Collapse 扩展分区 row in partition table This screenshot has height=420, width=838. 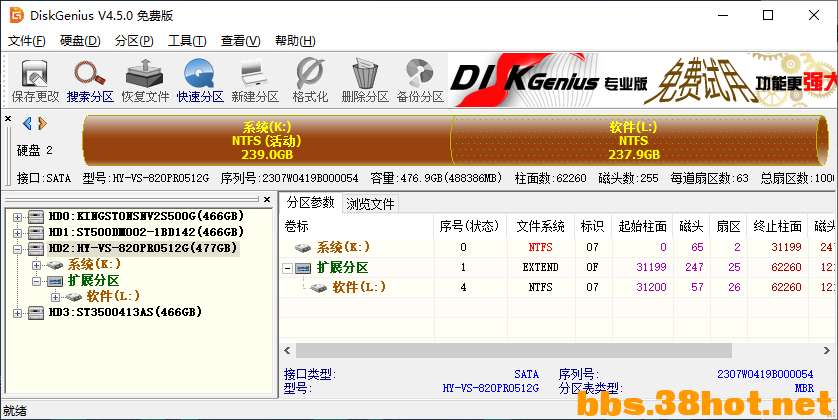(x=288, y=268)
